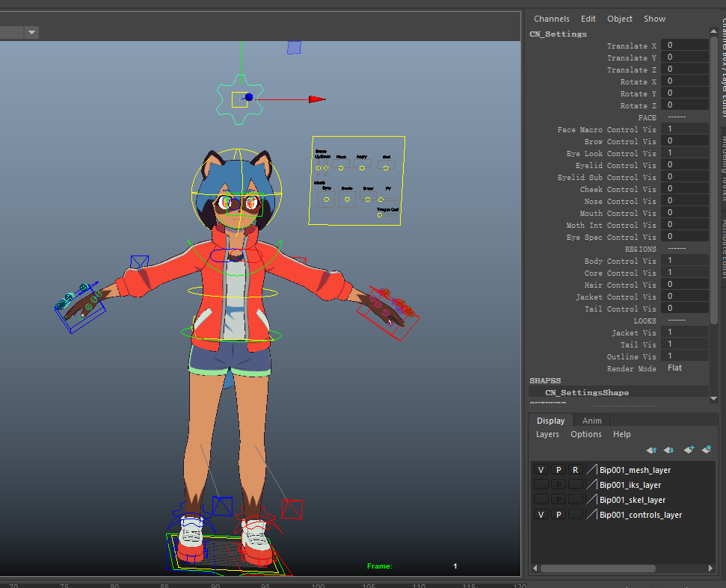726x588 pixels.
Task: Enable visibility box for Bip001_iks_layer
Action: [x=541, y=486]
